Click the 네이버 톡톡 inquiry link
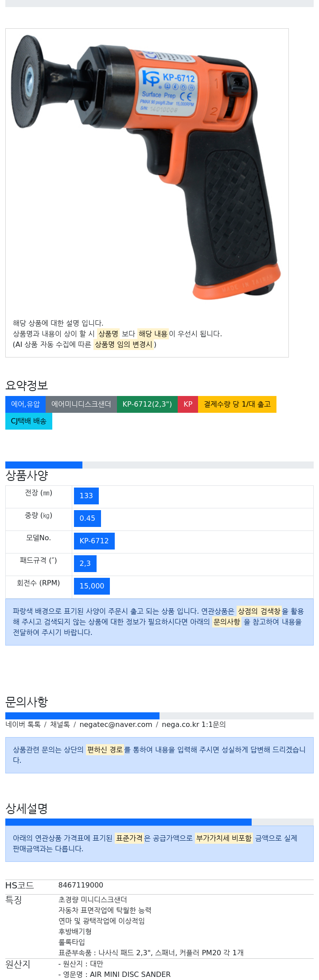 [x=23, y=725]
